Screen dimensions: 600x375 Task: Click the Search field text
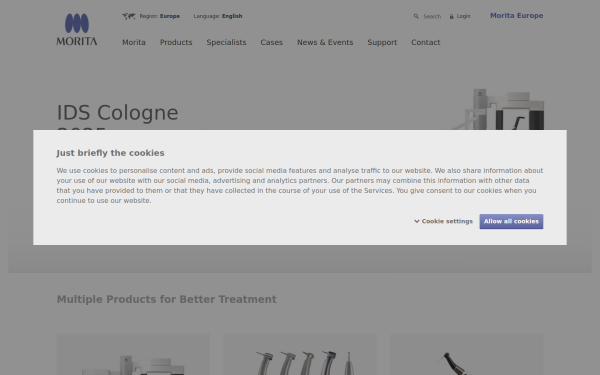[x=432, y=16]
